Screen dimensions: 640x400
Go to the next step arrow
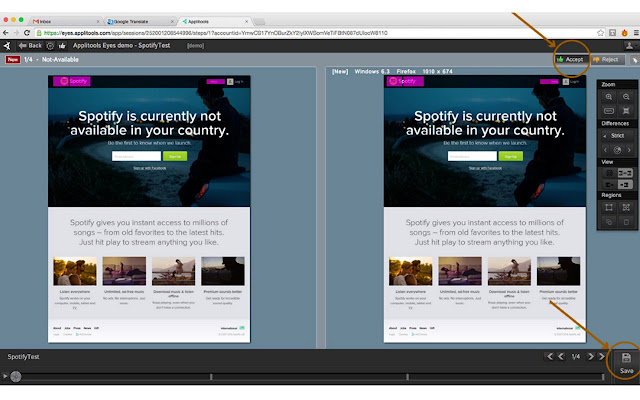590,357
